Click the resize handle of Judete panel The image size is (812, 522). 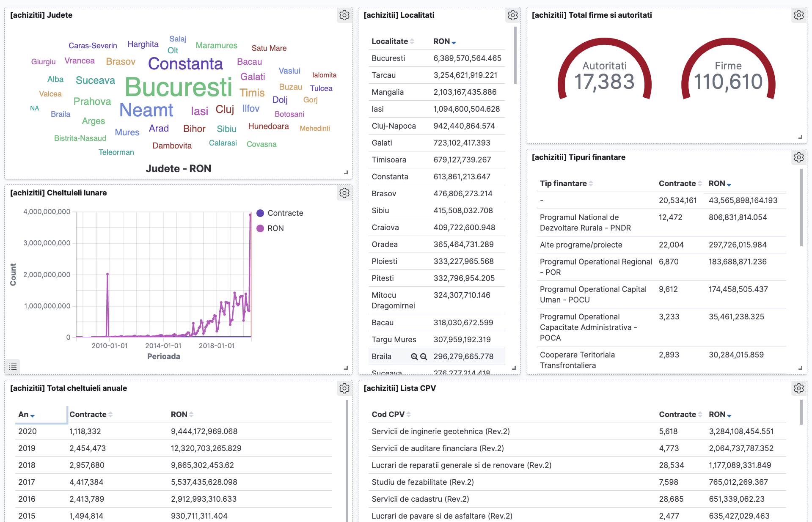[346, 173]
